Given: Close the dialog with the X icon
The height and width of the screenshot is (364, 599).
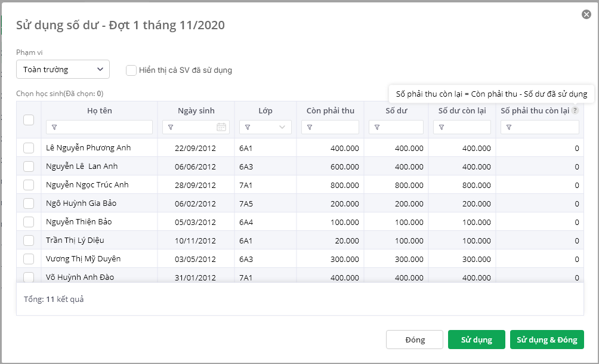Looking at the screenshot, I should 586,14.
